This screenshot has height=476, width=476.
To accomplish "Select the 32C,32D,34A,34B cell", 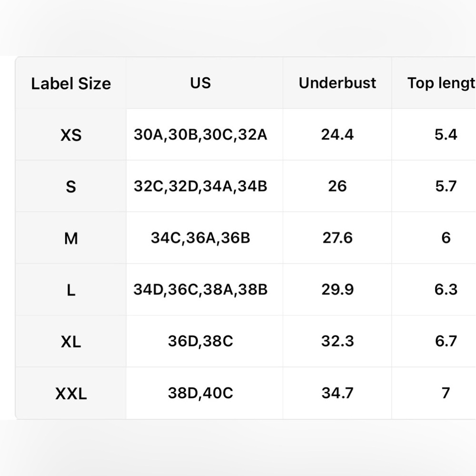I will (x=200, y=186).
